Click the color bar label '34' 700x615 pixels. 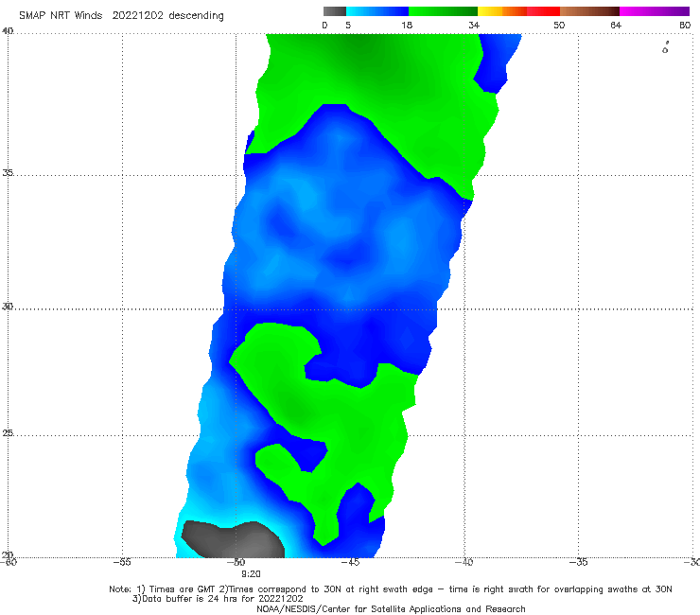[474, 25]
